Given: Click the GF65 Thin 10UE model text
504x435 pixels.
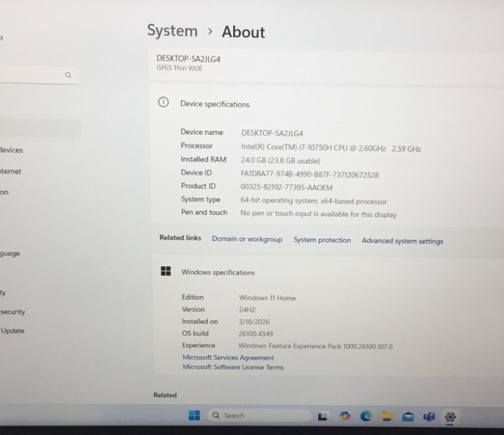Looking at the screenshot, I should 179,68.
